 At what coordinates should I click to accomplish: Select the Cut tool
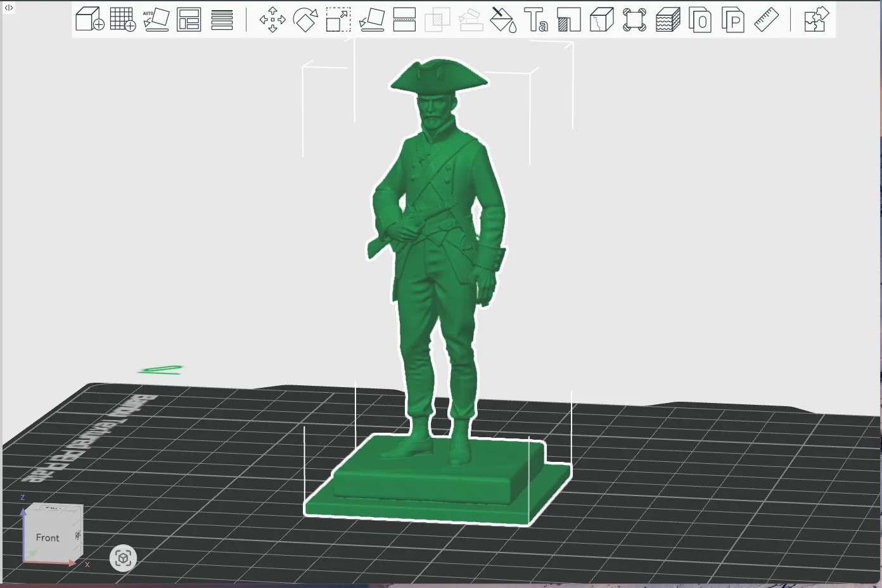pos(404,20)
